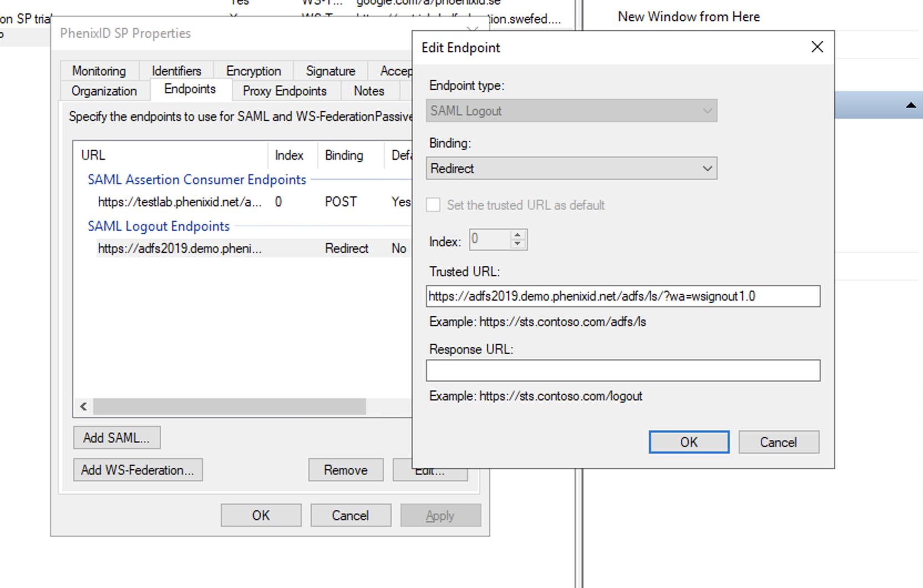Open the Proxy Endpoints tab
The width and height of the screenshot is (923, 588).
click(x=285, y=91)
